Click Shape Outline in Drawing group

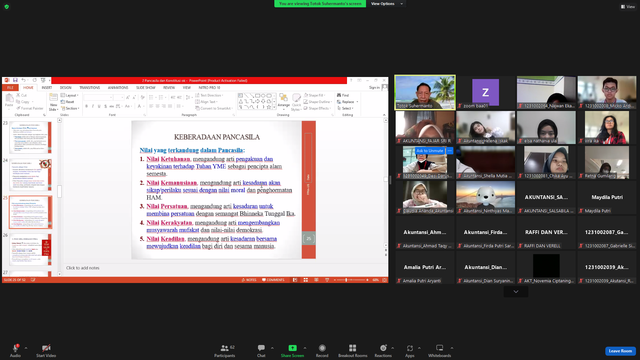click(x=317, y=102)
